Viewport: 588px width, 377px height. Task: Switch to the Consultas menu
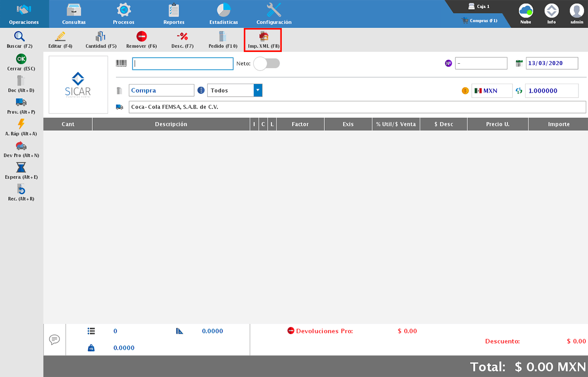tap(74, 14)
